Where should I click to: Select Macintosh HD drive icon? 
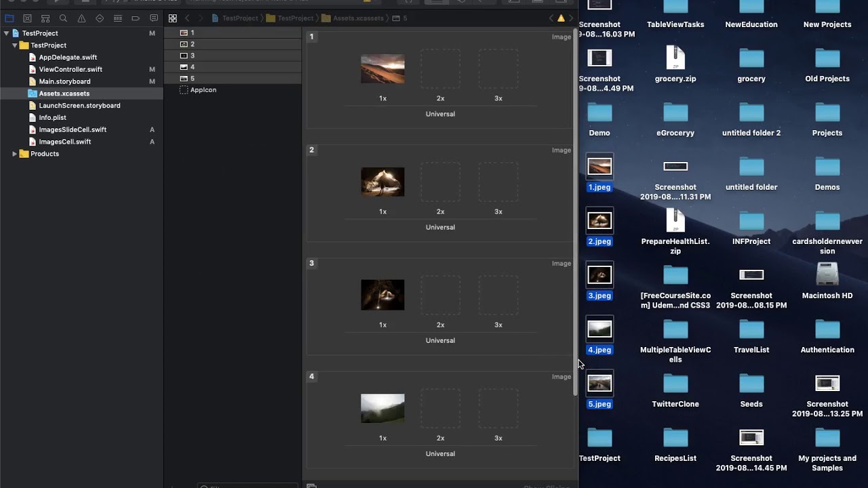[827, 281]
